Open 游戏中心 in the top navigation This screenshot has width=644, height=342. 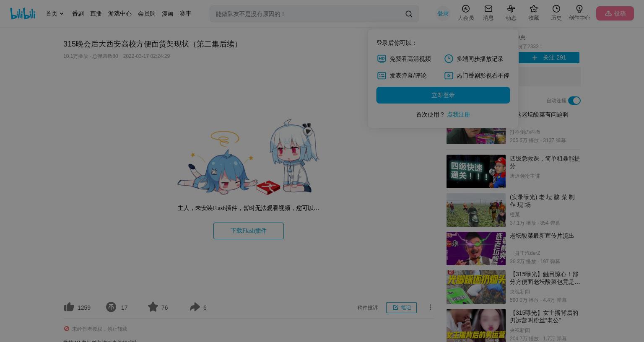click(x=120, y=14)
